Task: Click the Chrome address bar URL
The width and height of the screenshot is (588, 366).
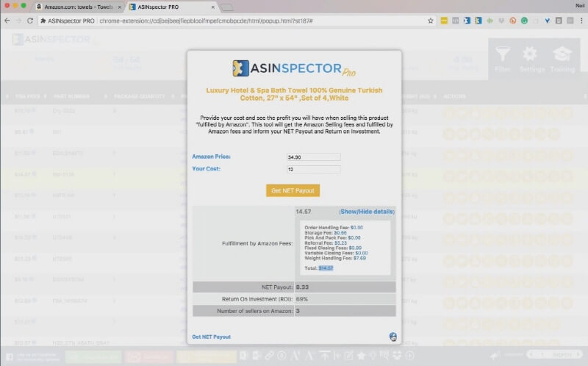Action: (x=206, y=21)
